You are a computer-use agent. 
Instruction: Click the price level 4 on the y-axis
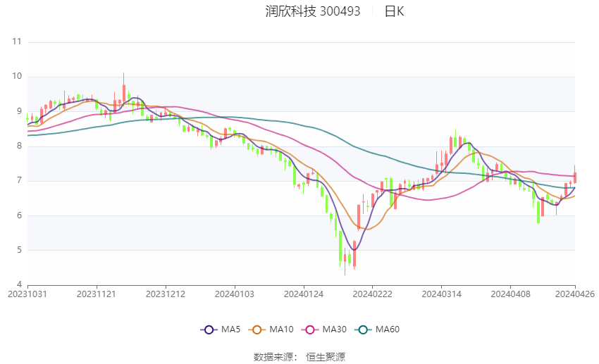[18, 284]
